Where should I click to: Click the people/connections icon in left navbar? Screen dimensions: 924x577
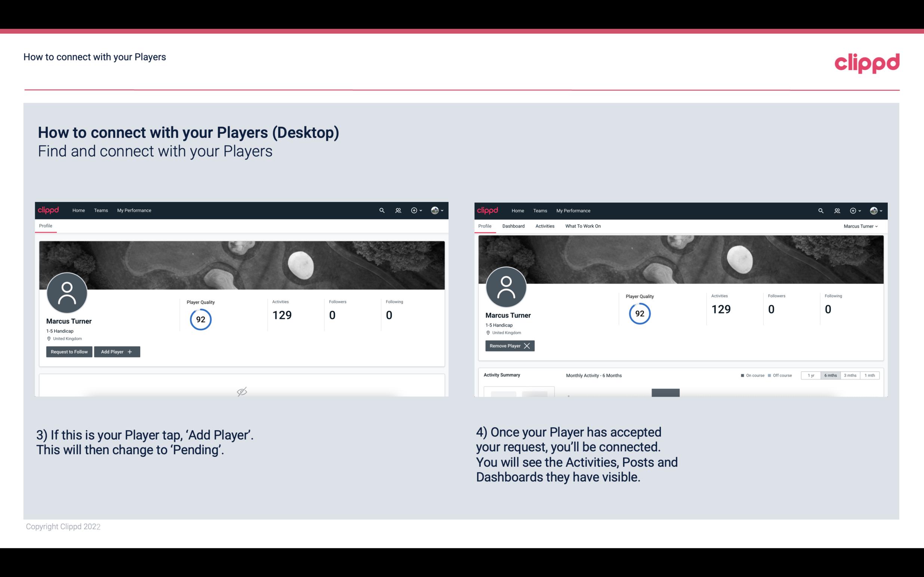click(397, 210)
